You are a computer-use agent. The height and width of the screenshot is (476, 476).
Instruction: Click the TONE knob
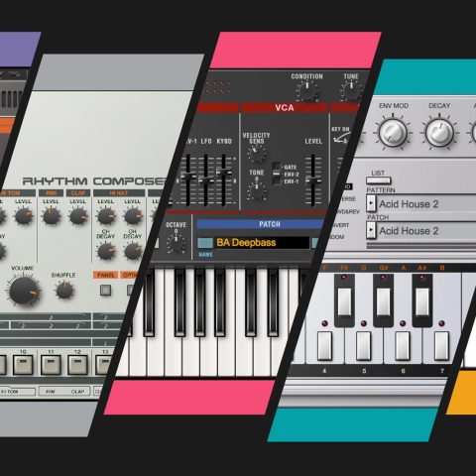(x=257, y=191)
